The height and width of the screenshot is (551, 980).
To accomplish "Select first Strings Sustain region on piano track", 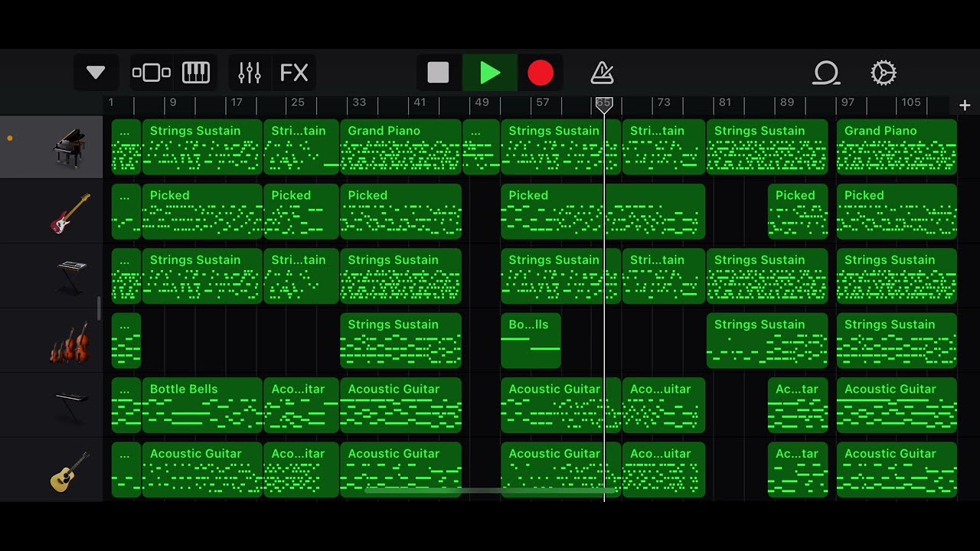I will 202,147.
